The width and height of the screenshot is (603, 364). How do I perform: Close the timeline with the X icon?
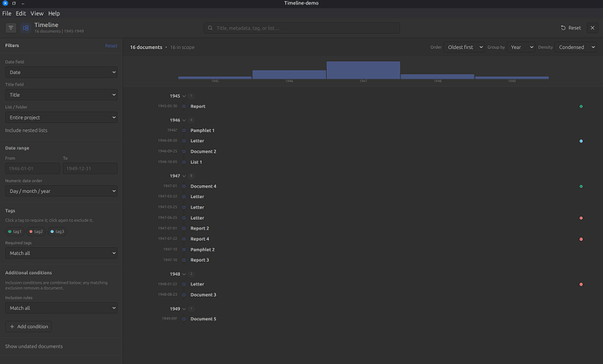tap(593, 28)
